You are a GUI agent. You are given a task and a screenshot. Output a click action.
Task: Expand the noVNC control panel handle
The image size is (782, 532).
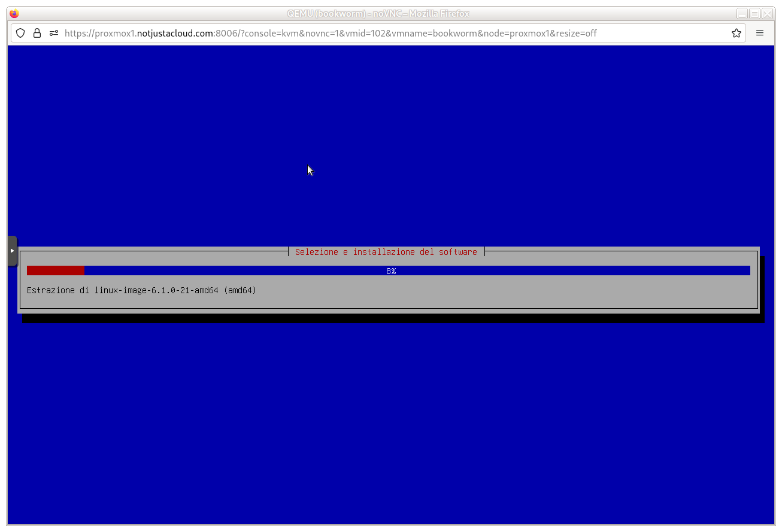[12, 251]
